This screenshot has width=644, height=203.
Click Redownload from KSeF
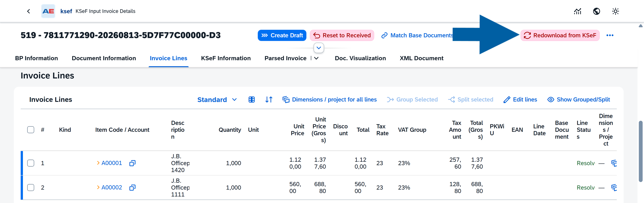[x=560, y=35]
